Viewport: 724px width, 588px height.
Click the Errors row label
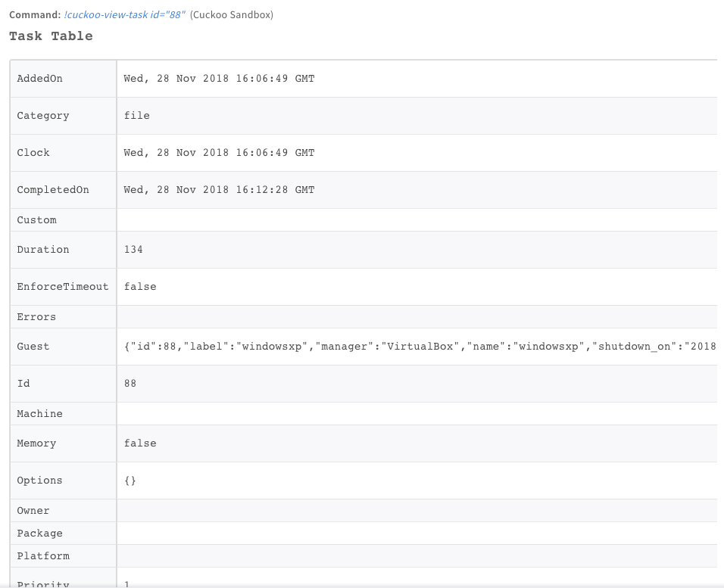pyautogui.click(x=36, y=317)
